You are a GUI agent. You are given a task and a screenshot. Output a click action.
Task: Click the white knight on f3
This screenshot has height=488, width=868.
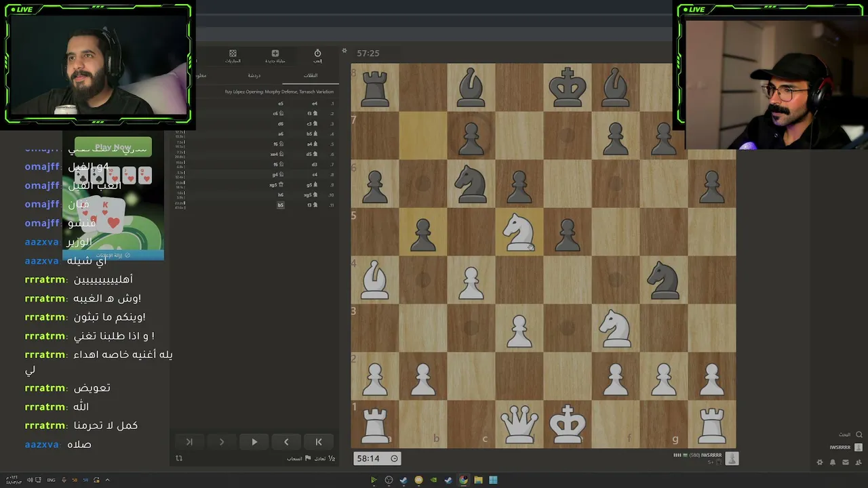coord(616,328)
